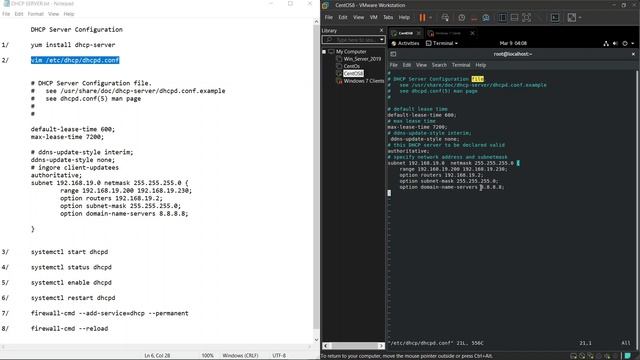
Task: Click Activities in the GNOME top bar
Action: 405,43
